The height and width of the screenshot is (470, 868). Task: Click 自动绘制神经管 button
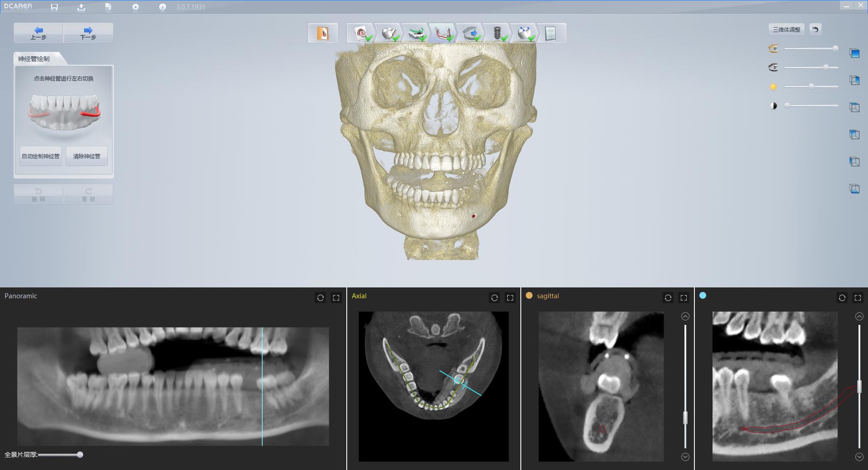(x=41, y=156)
